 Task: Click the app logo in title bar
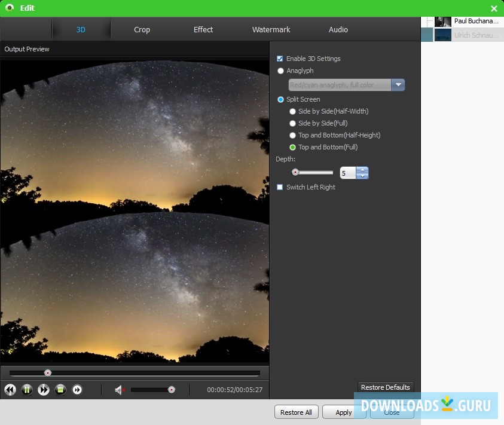[x=9, y=8]
